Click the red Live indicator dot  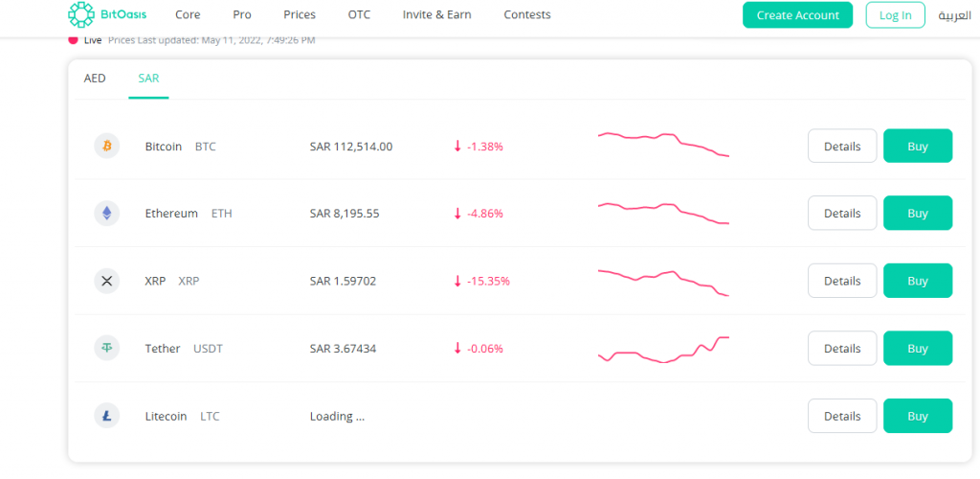point(73,40)
